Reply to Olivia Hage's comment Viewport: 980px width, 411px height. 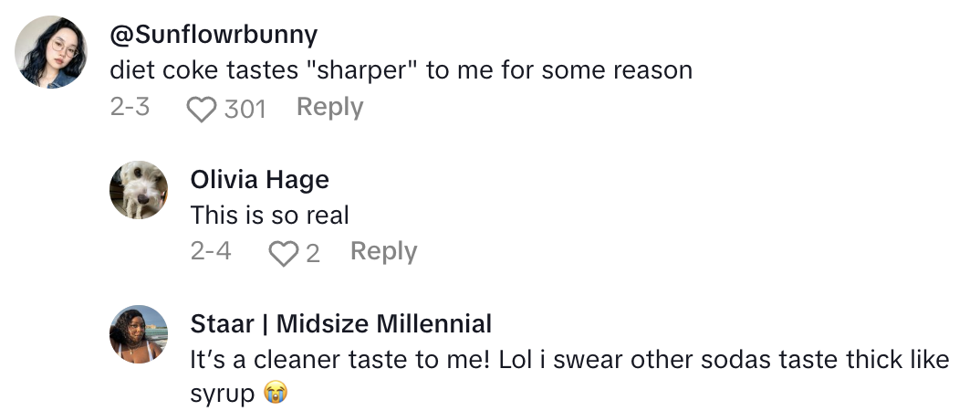pyautogui.click(x=383, y=251)
